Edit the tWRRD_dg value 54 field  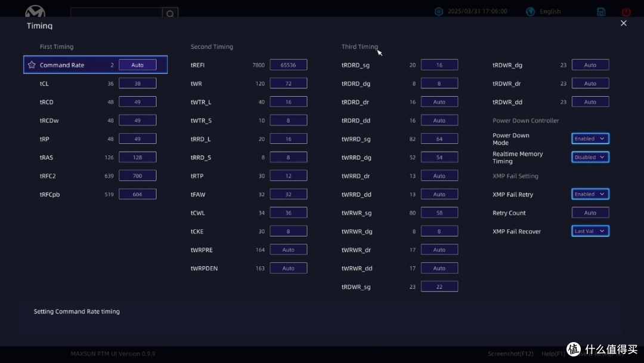pyautogui.click(x=439, y=158)
